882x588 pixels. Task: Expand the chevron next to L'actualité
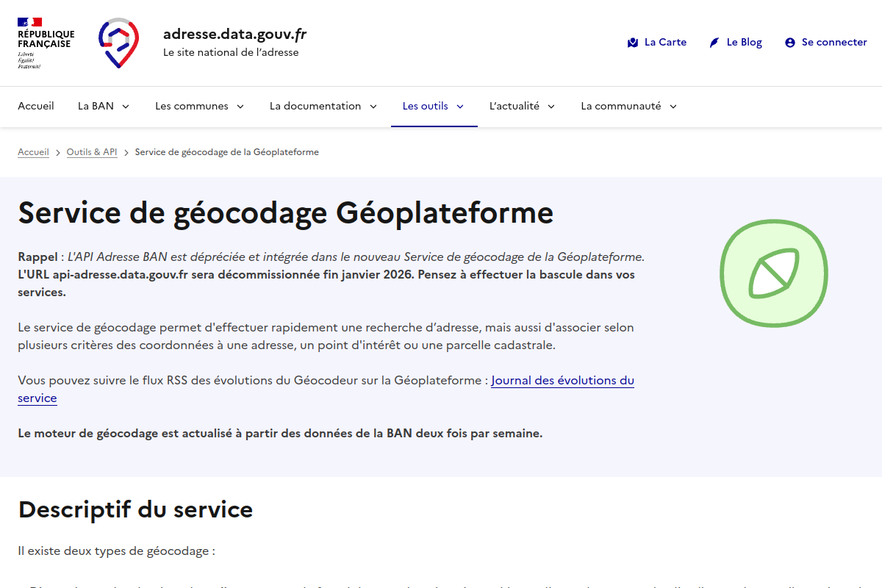[551, 107]
